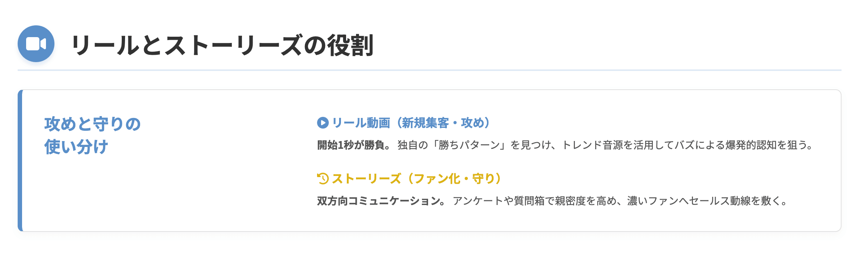This screenshot has height=266, width=868.
Task: Click the ストーリーズ（ファン化・守り） heading
Action: point(416,179)
